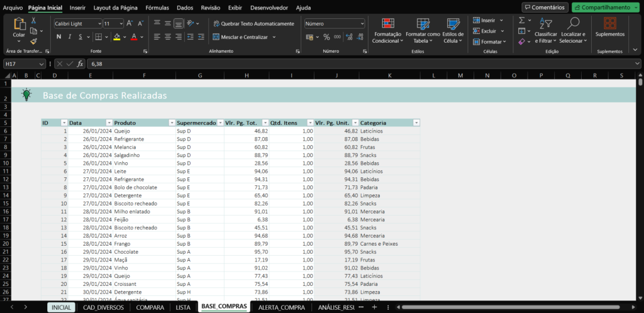The image size is (644, 313).
Task: Click the Format Painter brush icon
Action: [33, 41]
